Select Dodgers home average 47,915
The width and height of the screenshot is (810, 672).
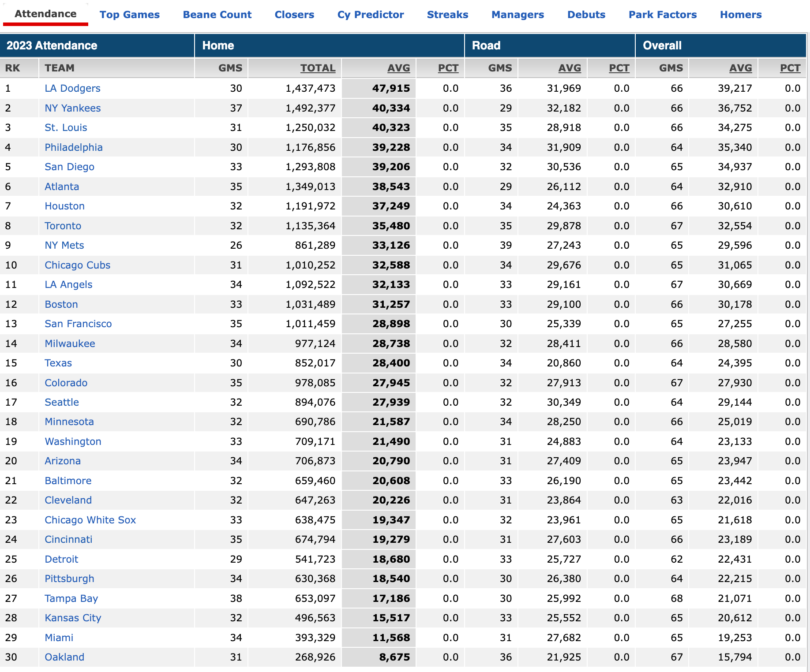(x=391, y=88)
